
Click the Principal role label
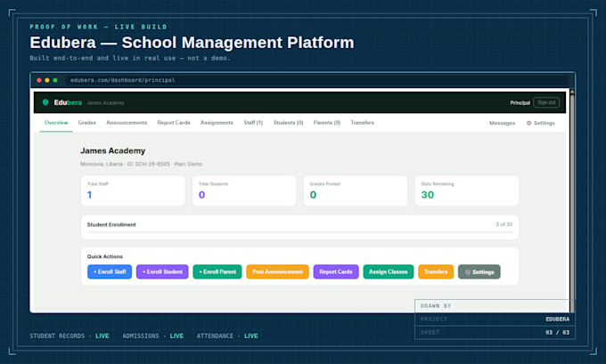click(520, 102)
